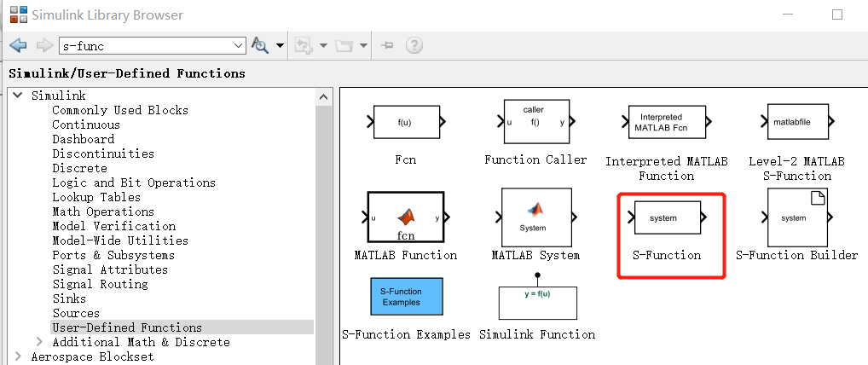868x365 pixels.
Task: Open the help question mark icon
Action: 414,45
